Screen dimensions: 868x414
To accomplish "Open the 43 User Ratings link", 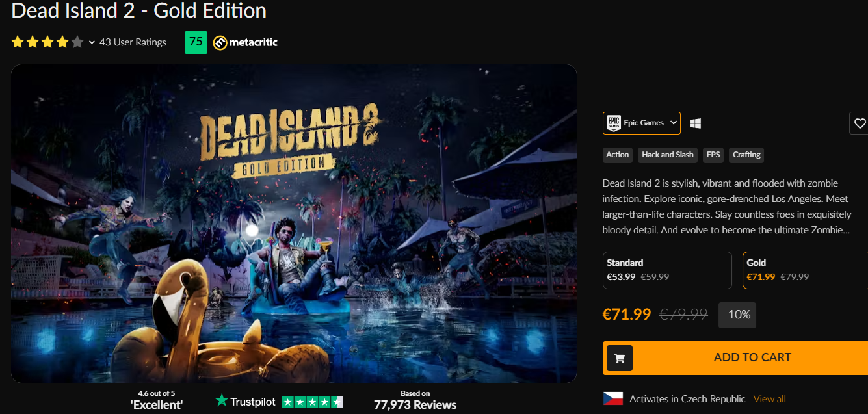I will [133, 43].
